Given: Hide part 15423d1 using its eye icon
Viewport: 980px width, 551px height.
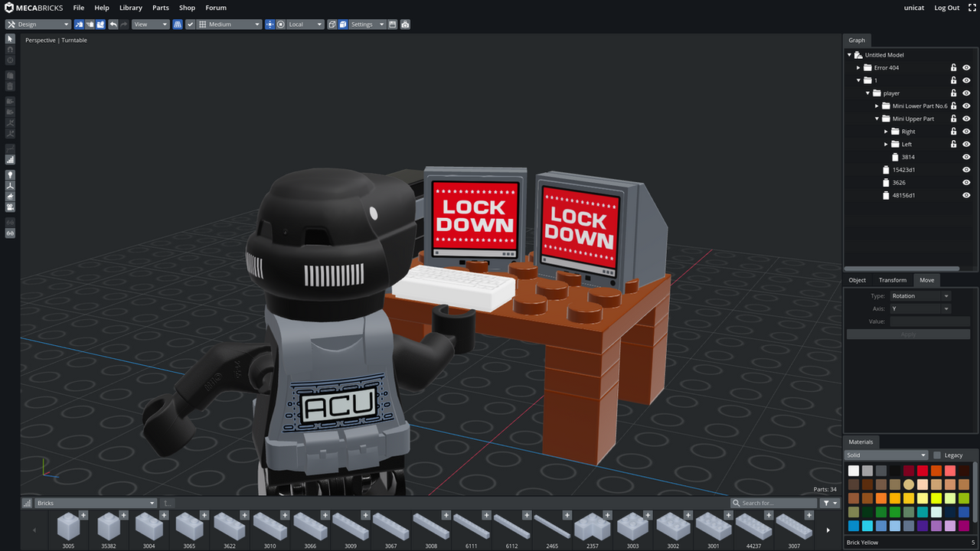Looking at the screenshot, I should tap(966, 170).
